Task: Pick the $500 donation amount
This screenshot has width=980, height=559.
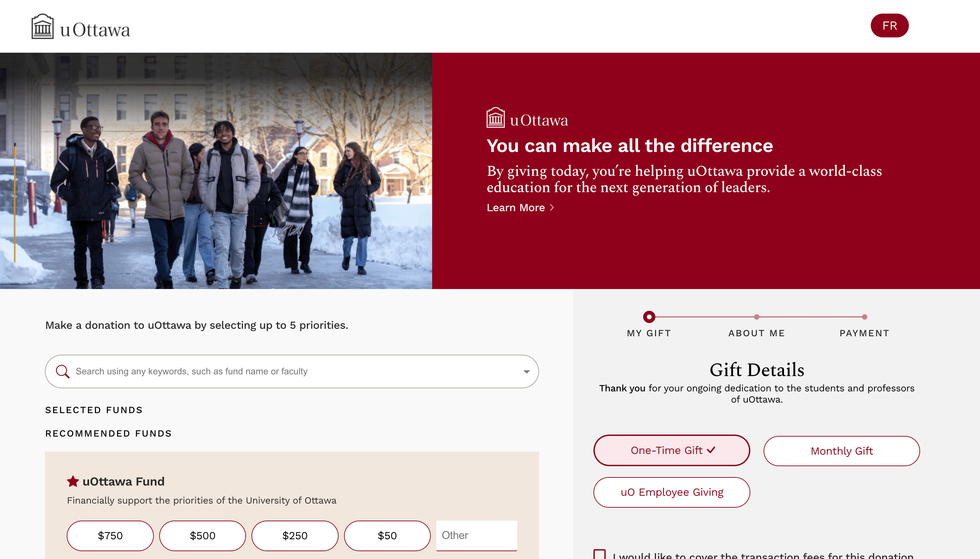Action: [x=202, y=535]
